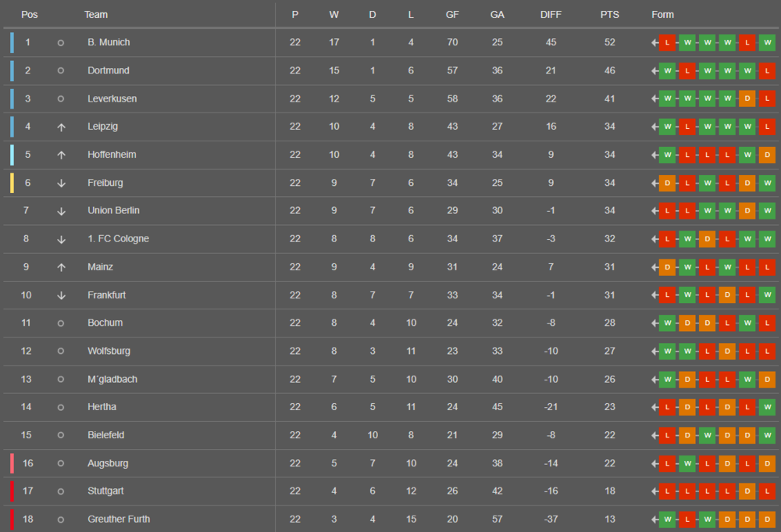Select the Wolfsburg team name
Image resolution: width=781 pixels, height=532 pixels.
109,351
